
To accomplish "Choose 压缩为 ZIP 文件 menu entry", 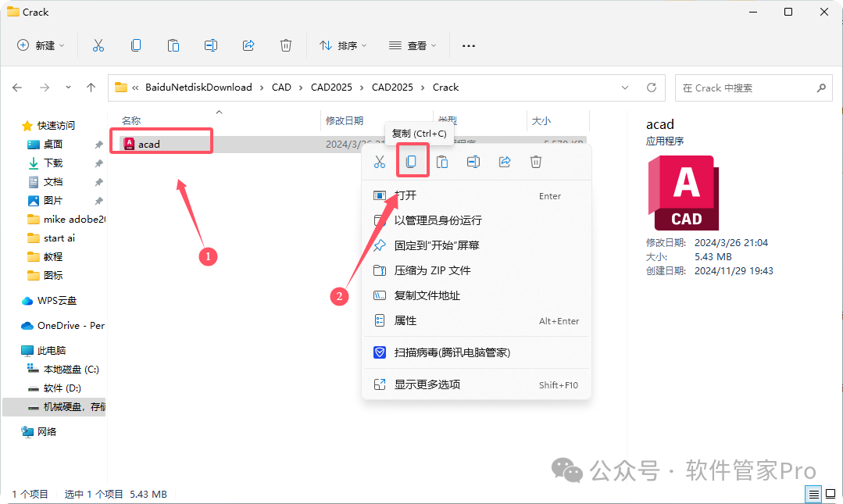I will 477,270.
